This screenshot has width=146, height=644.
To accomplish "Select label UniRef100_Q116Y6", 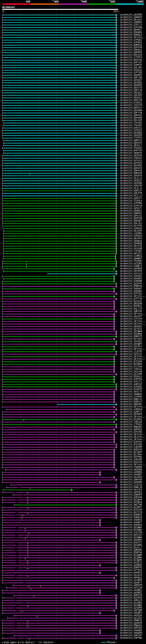I will [x=131, y=575].
